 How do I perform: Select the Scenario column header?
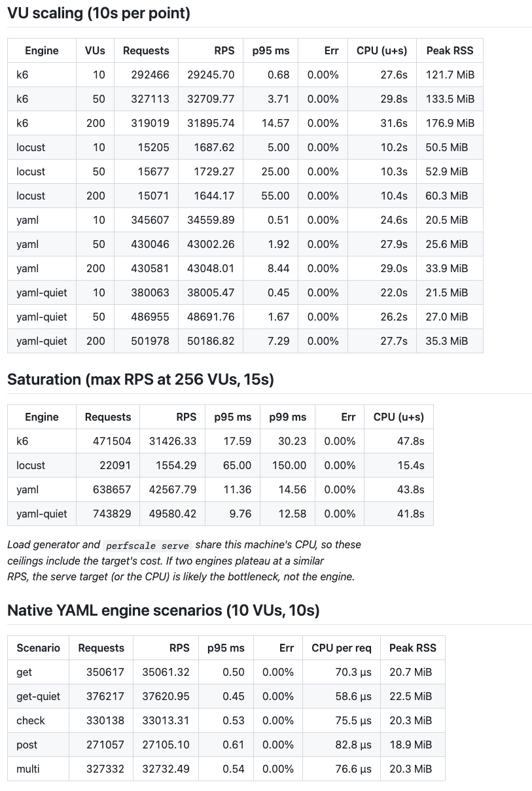(38, 648)
